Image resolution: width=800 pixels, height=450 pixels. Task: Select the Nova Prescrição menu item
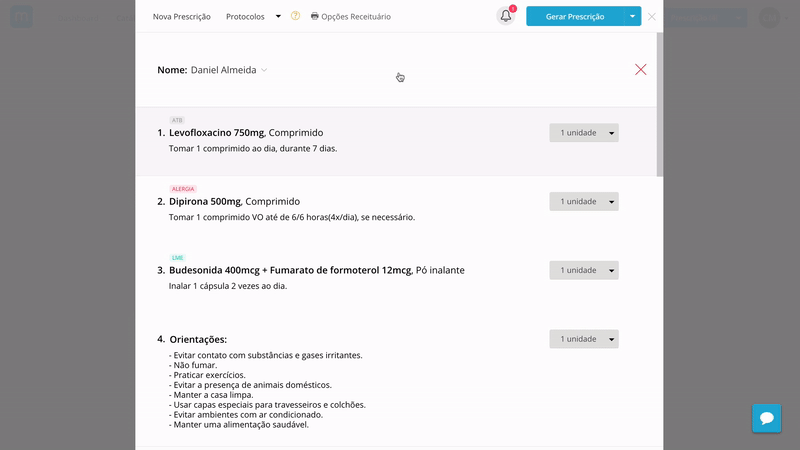coord(182,16)
